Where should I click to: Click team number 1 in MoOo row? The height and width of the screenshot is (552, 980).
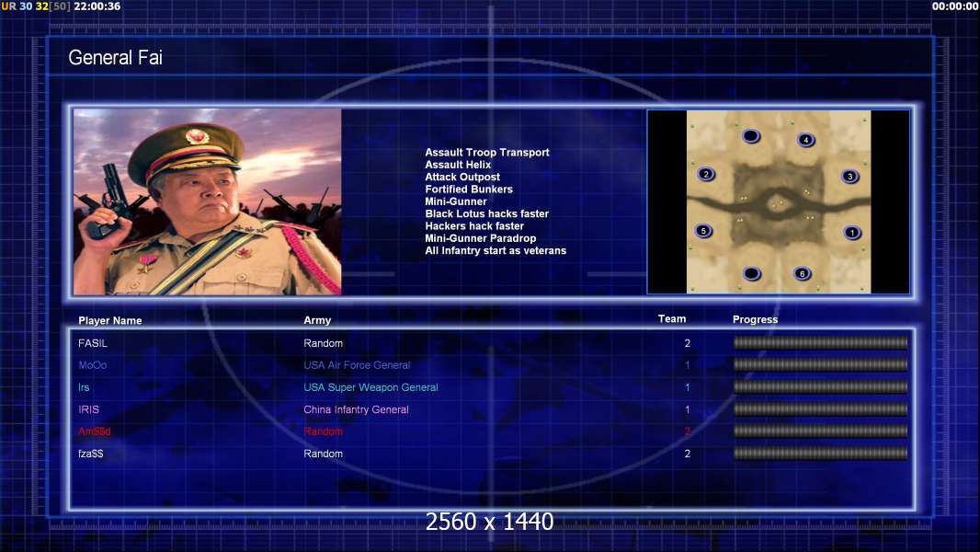point(688,365)
